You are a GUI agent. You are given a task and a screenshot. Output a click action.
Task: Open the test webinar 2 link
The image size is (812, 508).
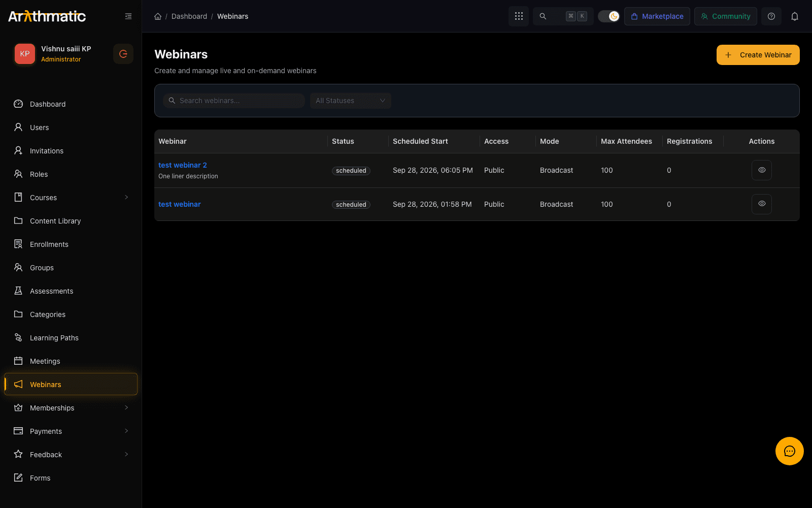(x=183, y=165)
